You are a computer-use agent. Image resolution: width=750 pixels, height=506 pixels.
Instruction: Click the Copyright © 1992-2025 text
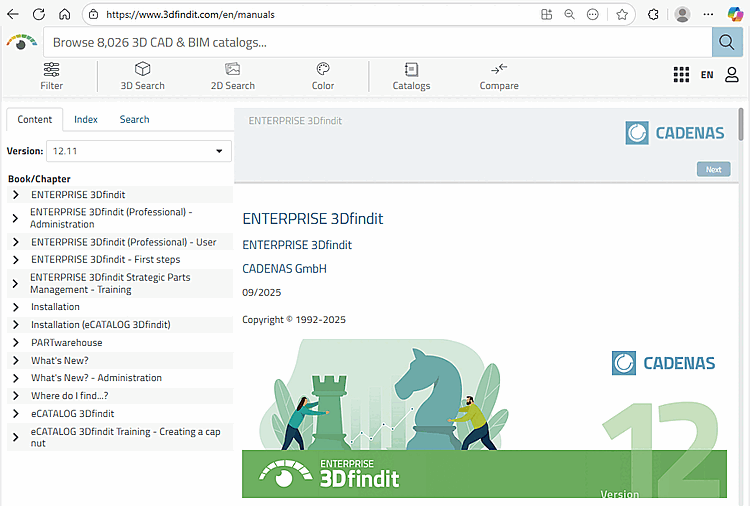click(294, 319)
